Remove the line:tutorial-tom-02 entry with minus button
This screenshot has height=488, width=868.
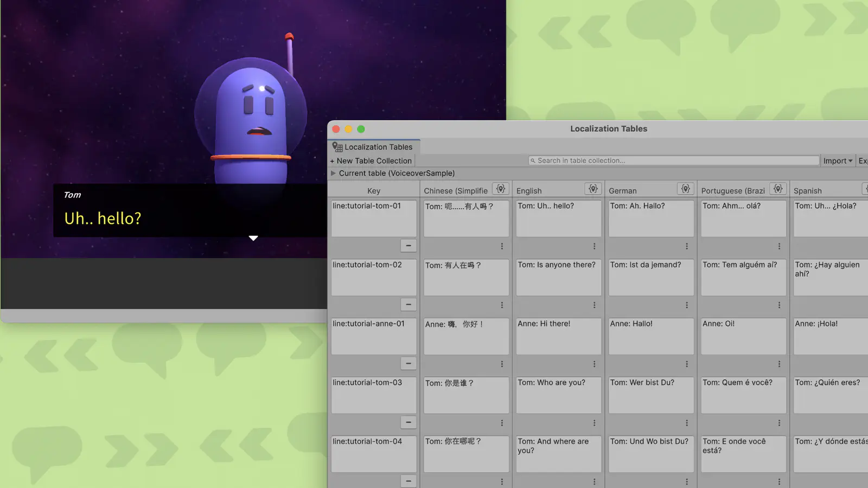point(409,305)
